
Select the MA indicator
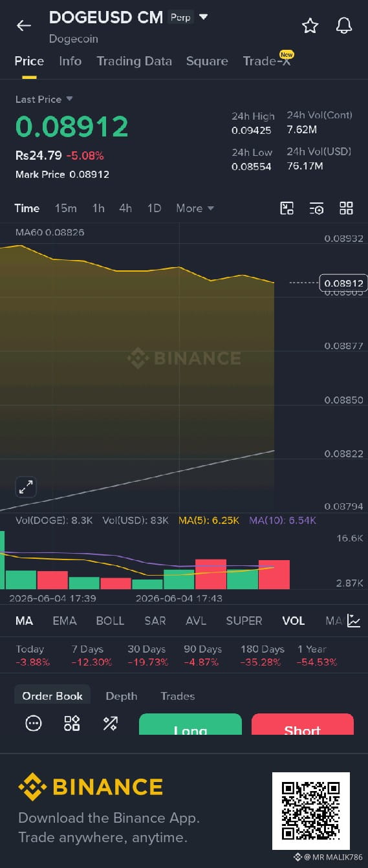tap(24, 620)
